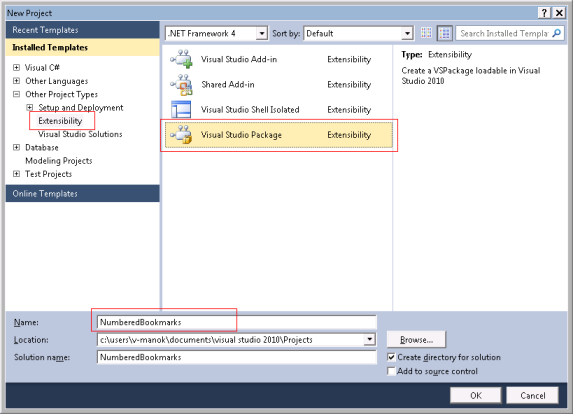The height and width of the screenshot is (414, 573).
Task: Click Extensibility type in Shared Add-in row
Action: click(349, 85)
